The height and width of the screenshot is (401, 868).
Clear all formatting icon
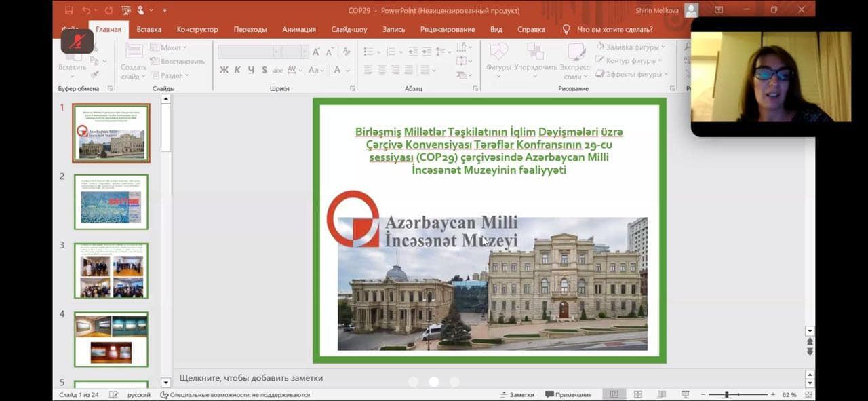click(347, 52)
